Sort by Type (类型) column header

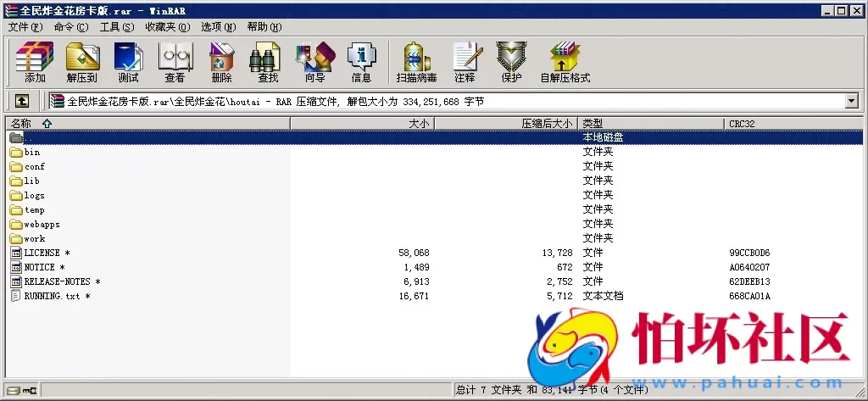coord(651,124)
